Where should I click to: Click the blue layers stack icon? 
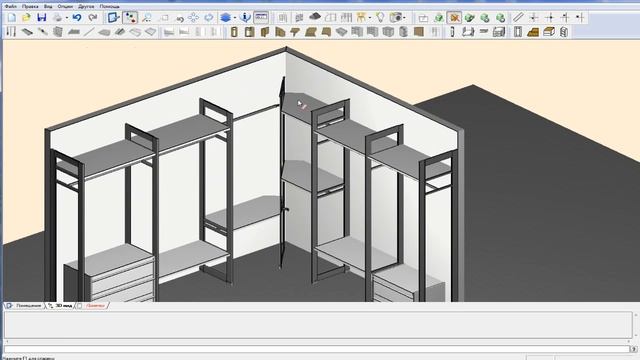[225, 18]
